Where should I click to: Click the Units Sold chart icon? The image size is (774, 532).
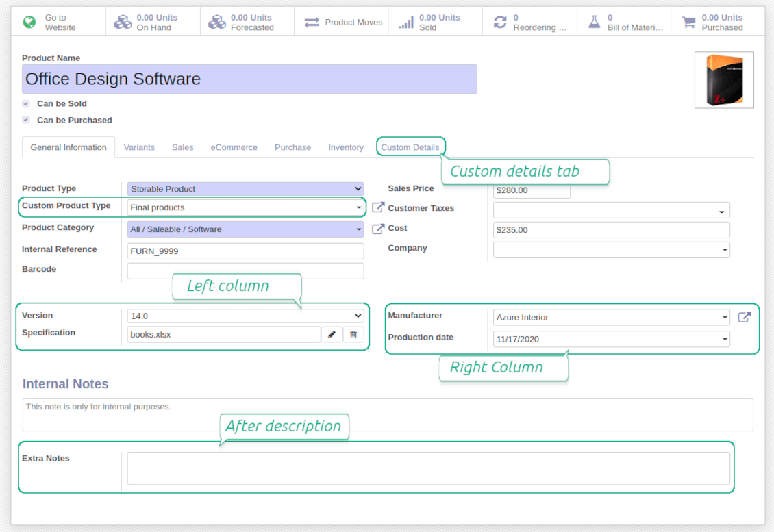pos(405,21)
